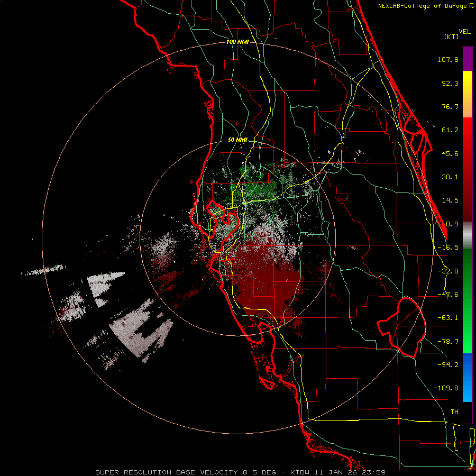Click the 92.3 legend value
The width and height of the screenshot is (476, 476).
[x=450, y=83]
